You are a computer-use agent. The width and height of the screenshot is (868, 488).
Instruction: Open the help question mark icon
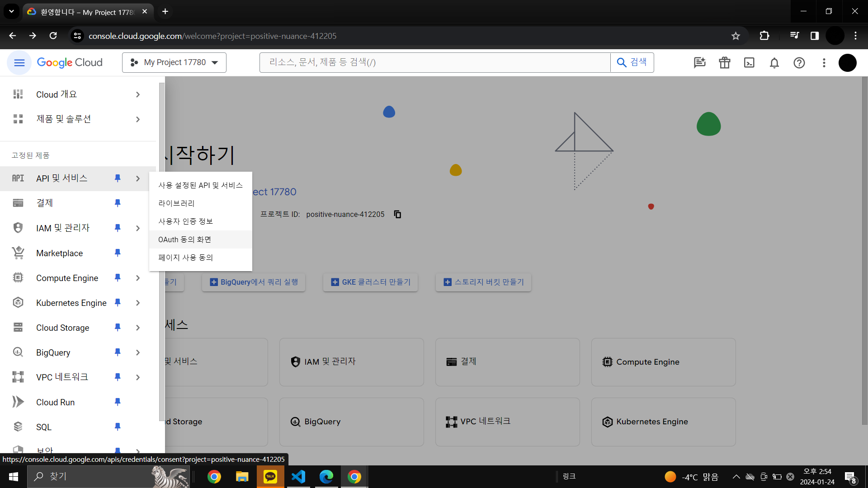799,63
